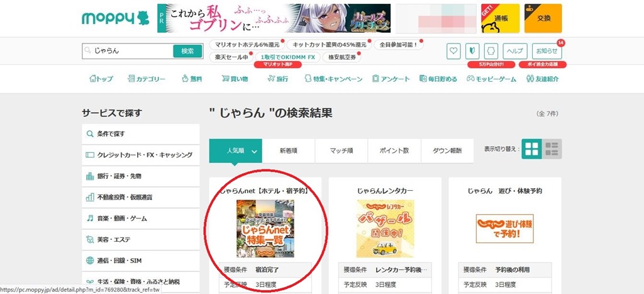Screen dimensions: 644x294
Task: Switch to grid view display
Action: click(531, 149)
